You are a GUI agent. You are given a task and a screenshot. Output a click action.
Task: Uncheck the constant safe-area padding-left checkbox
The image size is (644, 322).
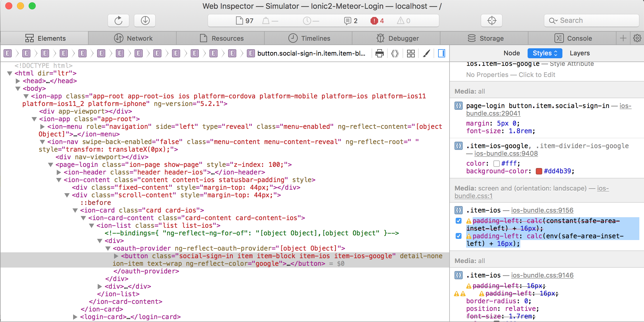[x=459, y=221]
